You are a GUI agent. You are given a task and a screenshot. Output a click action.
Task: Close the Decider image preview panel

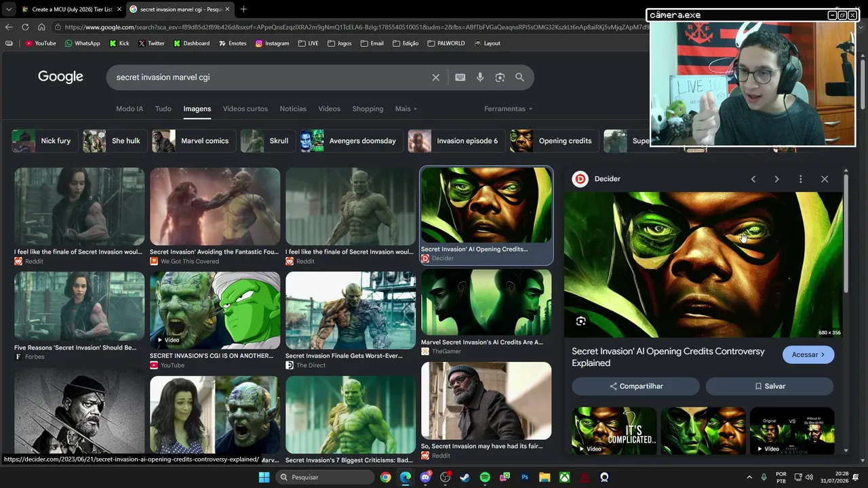(x=825, y=179)
